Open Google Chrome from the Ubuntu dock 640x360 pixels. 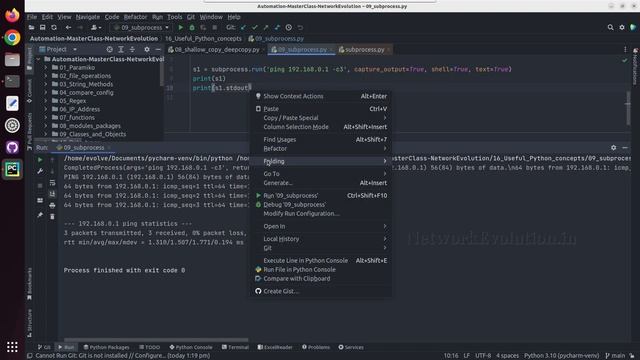click(x=12, y=38)
